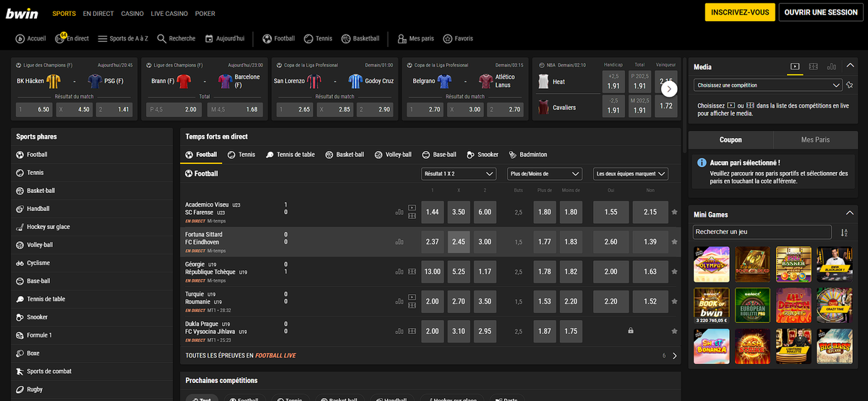Viewport: 868px width, 401px height.
Task: Favorite the Géorgie U19 match with star
Action: click(675, 272)
